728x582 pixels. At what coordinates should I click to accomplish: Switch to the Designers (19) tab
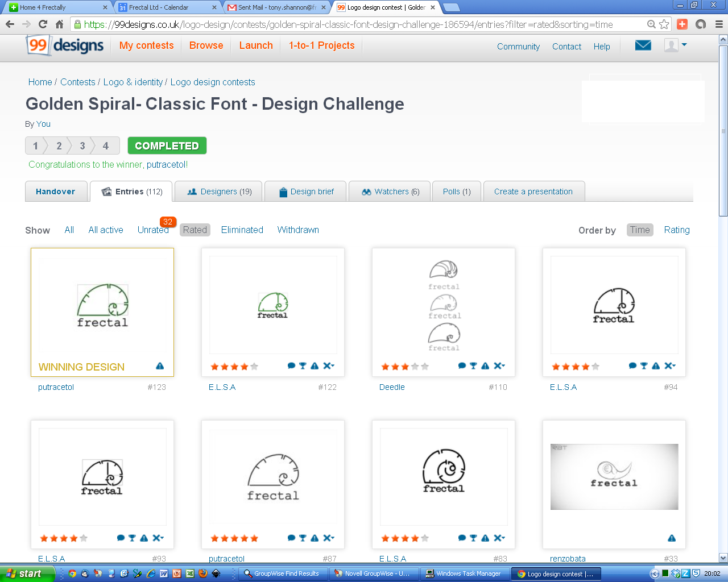(x=220, y=192)
